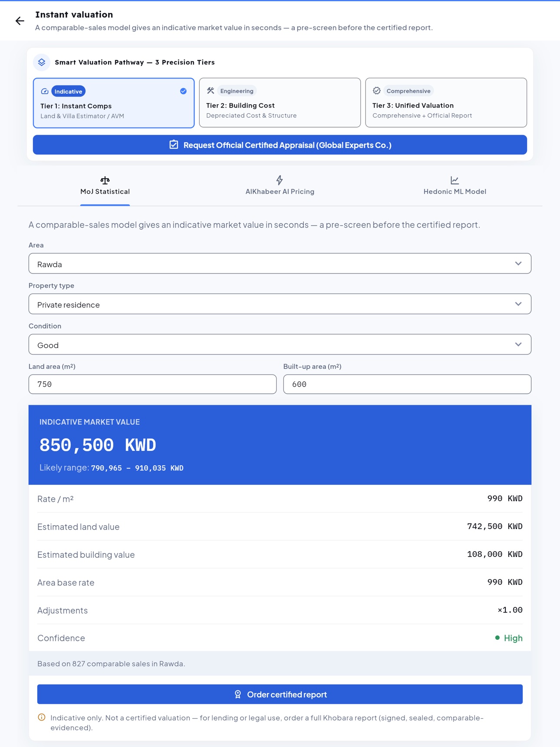This screenshot has height=747, width=560.
Task: Click the gauge icon on Indicative badge
Action: coord(45,91)
